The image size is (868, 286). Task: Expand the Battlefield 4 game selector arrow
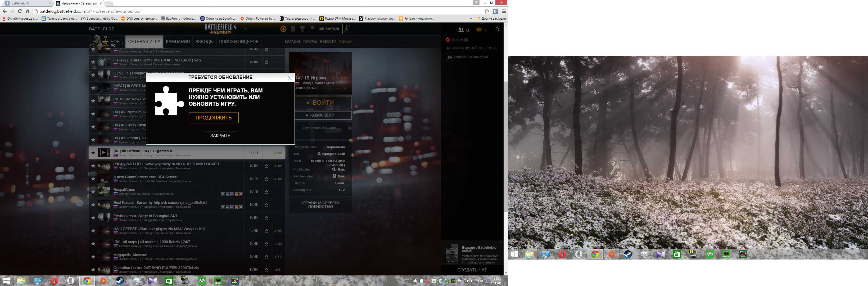(246, 29)
